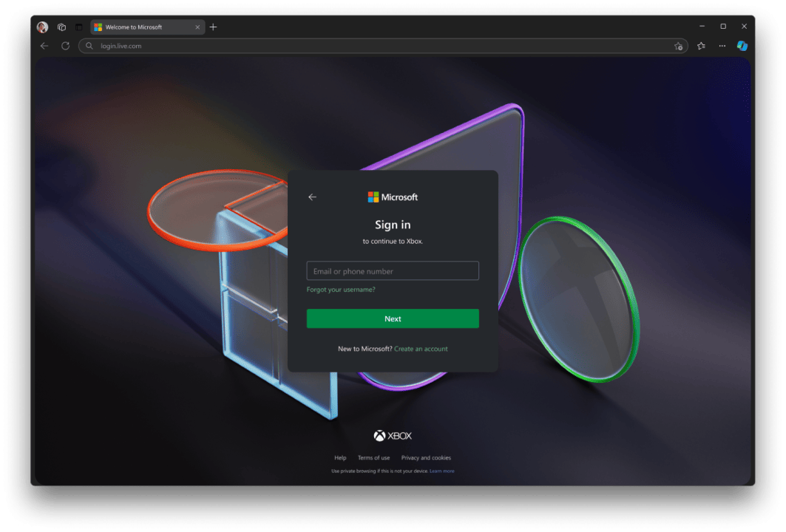786x532 pixels.
Task: Open a new browser tab with the plus icon
Action: coord(213,27)
